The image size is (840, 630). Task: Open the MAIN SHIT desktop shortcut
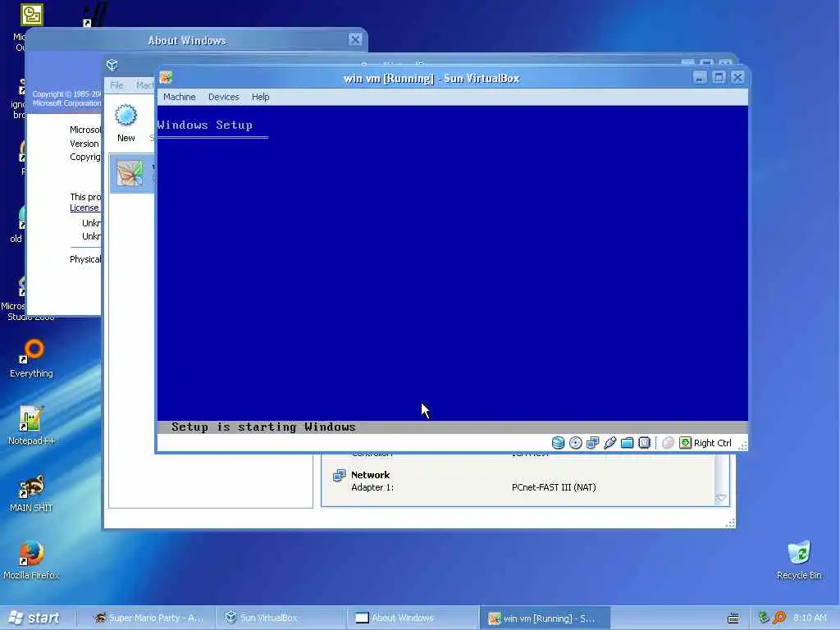32,493
